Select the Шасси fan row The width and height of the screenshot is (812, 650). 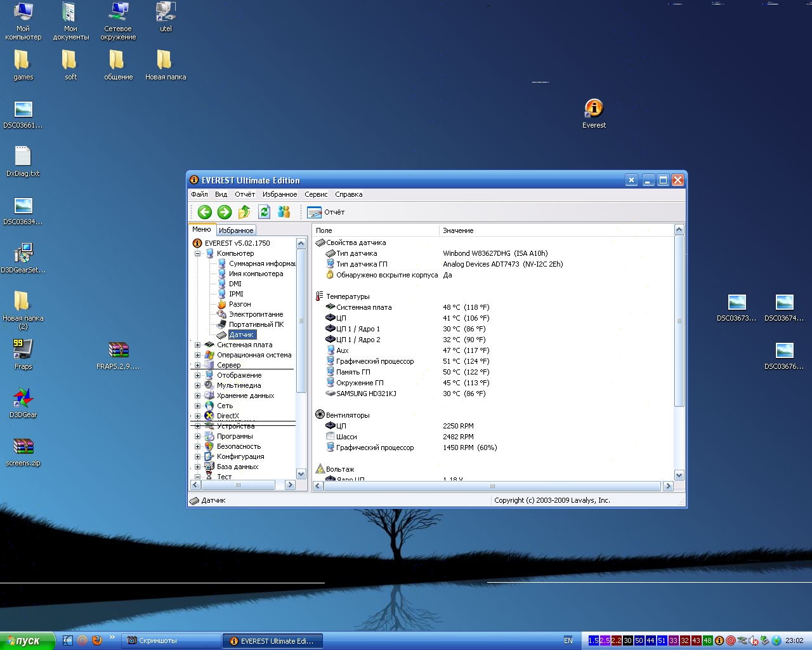(493, 437)
